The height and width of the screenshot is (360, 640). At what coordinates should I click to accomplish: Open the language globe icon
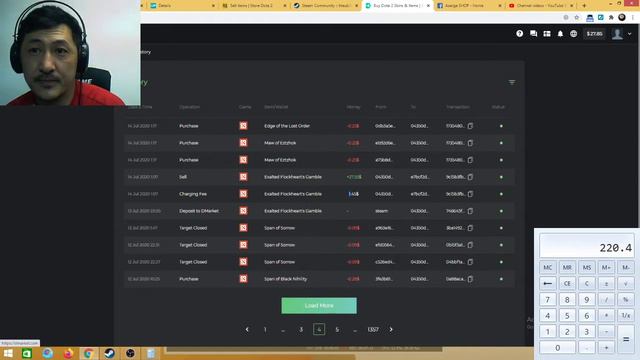click(573, 33)
